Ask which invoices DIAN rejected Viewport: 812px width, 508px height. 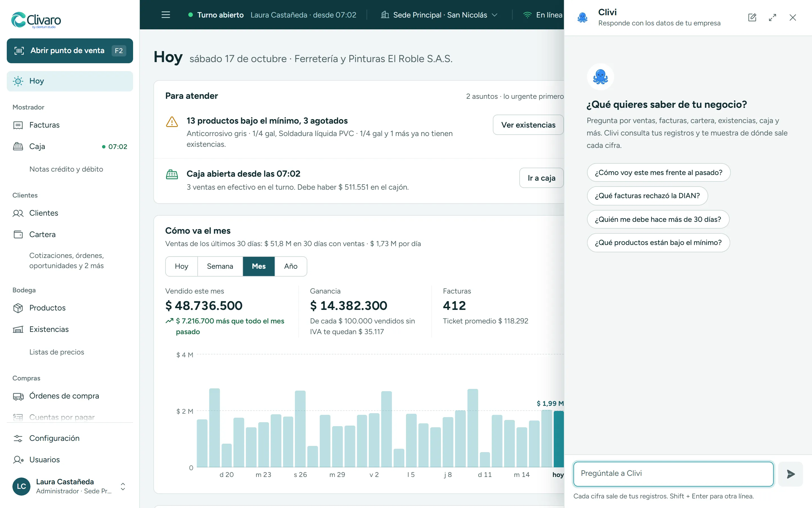[x=647, y=196]
